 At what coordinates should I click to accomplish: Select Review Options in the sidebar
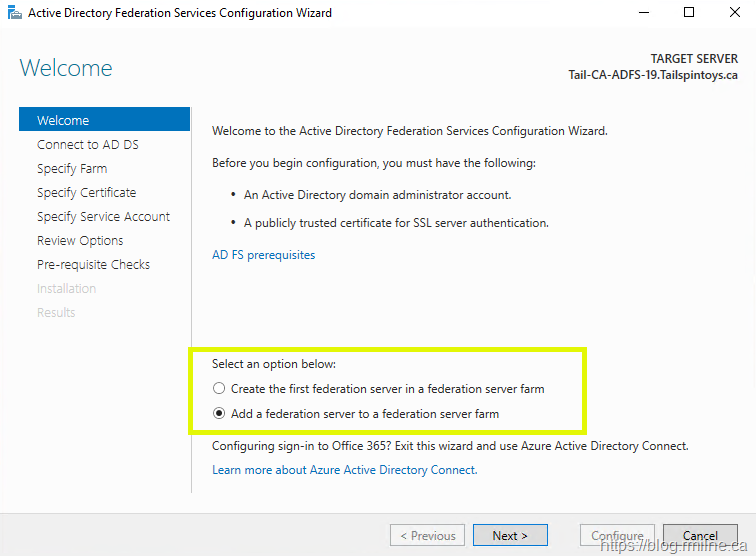[80, 241]
